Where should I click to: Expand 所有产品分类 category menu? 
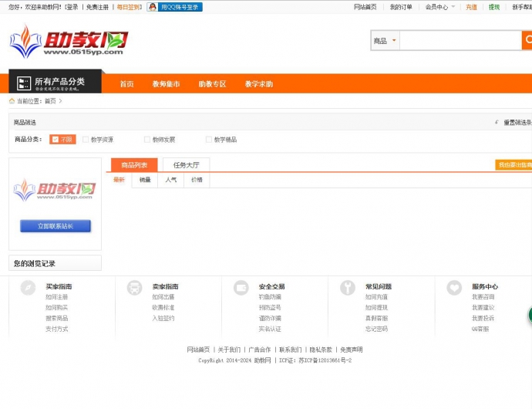55,82
